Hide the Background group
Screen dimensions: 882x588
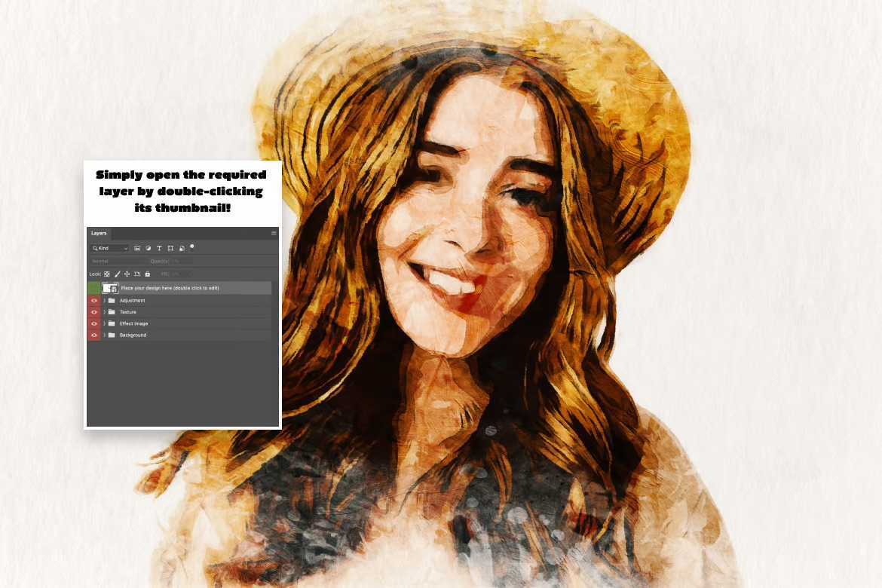[x=93, y=335]
